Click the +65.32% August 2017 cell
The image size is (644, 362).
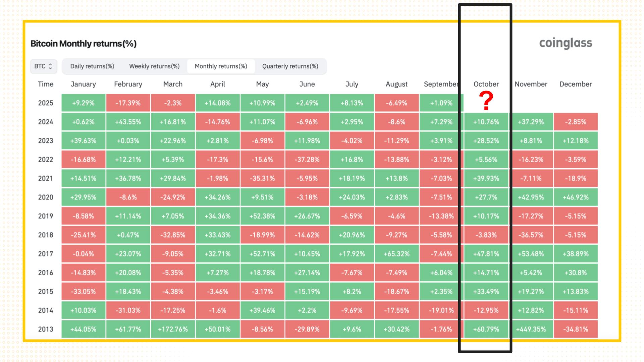396,254
